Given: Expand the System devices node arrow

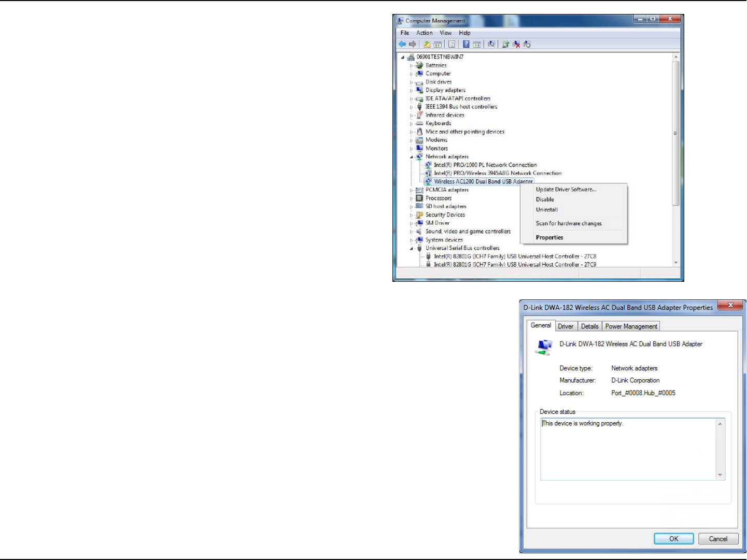Looking at the screenshot, I should pos(412,240).
